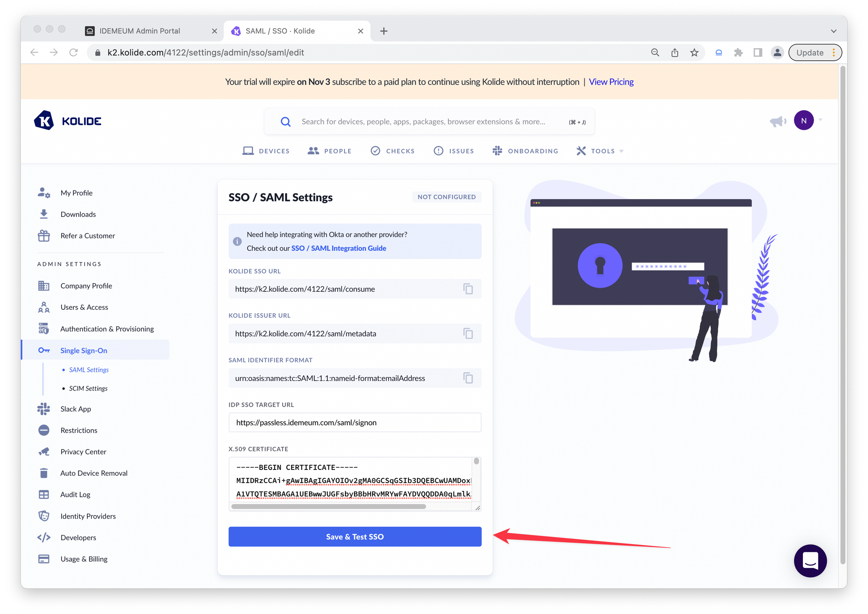Go back in browser history
Image resolution: width=868 pixels, height=614 pixels.
click(34, 53)
